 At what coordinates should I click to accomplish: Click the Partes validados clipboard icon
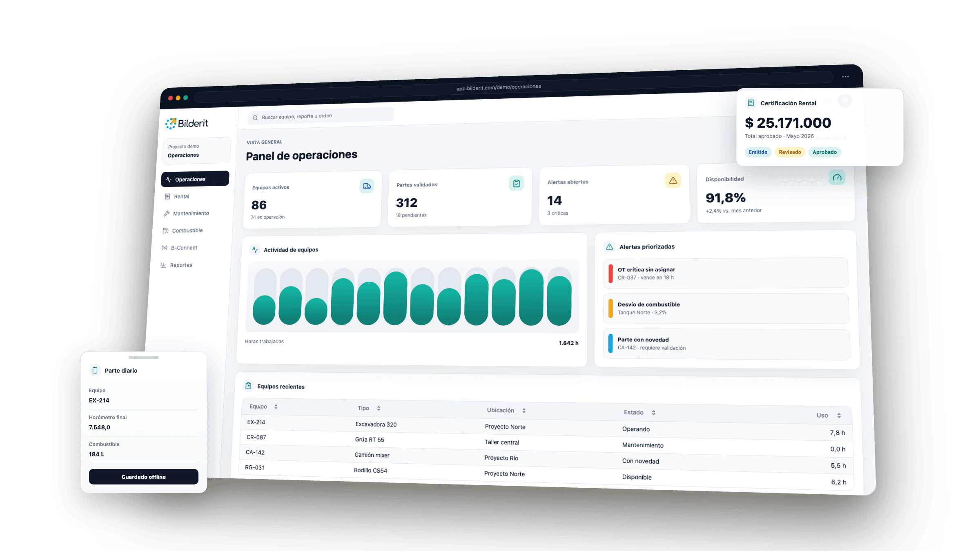point(517,183)
